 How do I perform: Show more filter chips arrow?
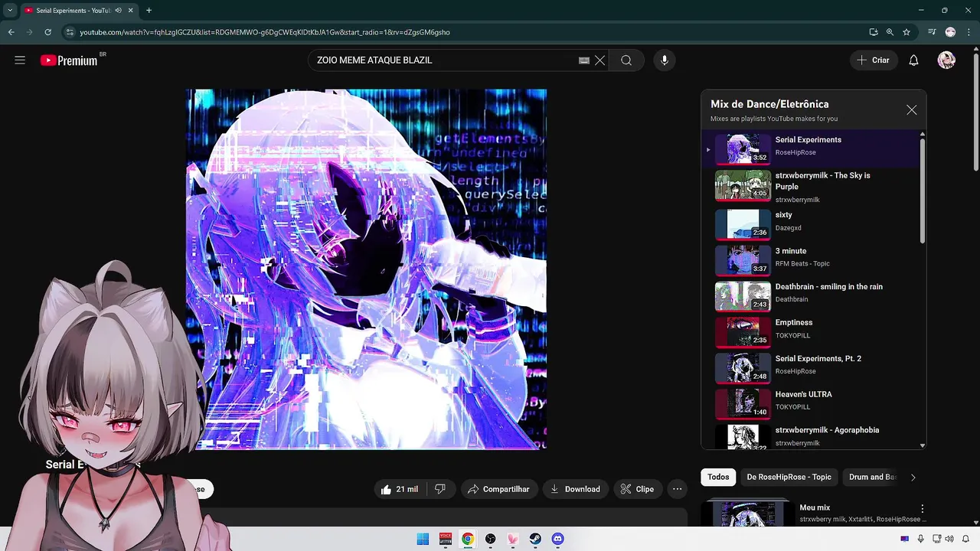point(913,478)
